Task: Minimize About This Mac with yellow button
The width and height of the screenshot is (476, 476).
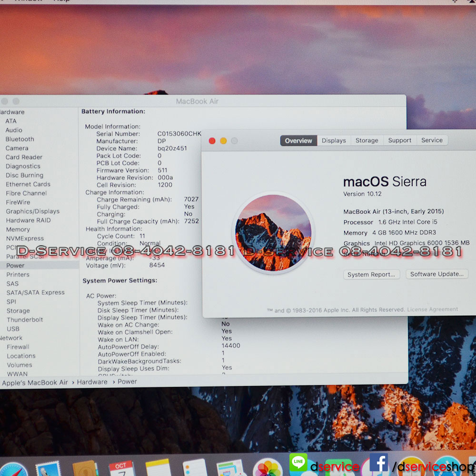Action: pos(223,141)
